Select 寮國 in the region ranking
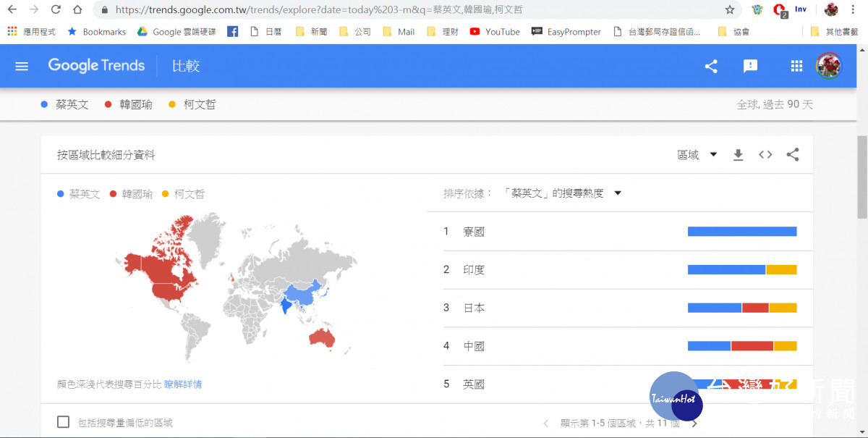868x438 pixels. pos(474,232)
